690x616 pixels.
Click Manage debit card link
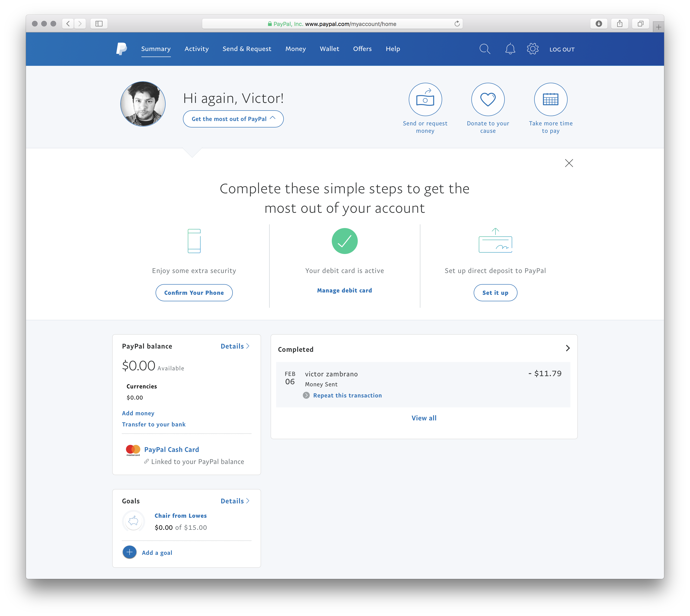[344, 290]
